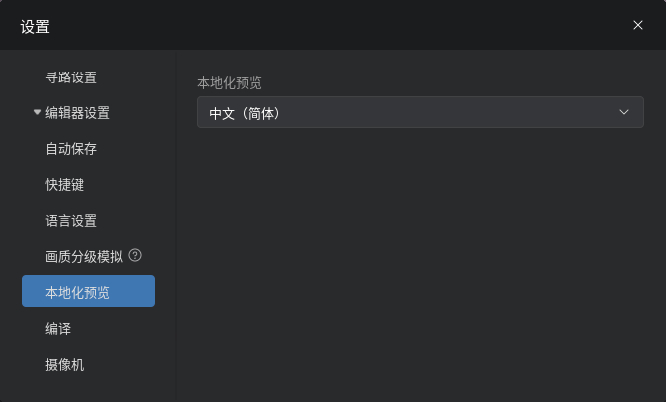Click the empty content area below the dropdown
The image size is (666, 402).
pos(420,263)
